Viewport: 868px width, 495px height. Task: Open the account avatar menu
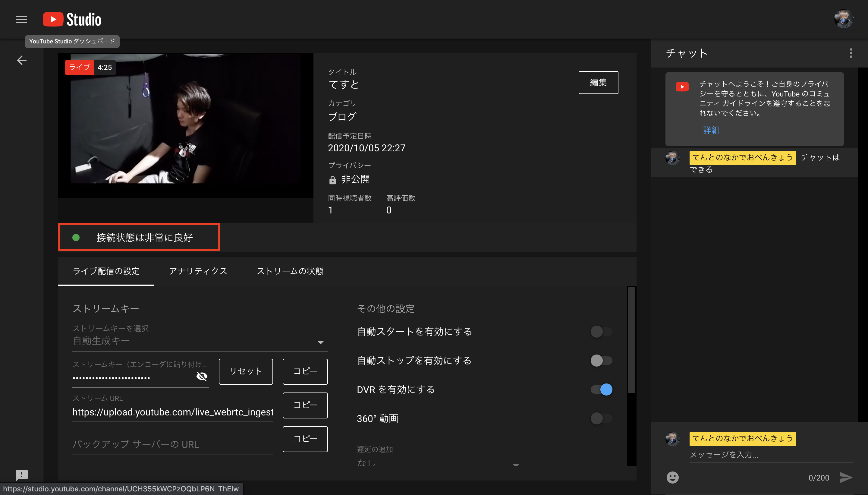844,19
